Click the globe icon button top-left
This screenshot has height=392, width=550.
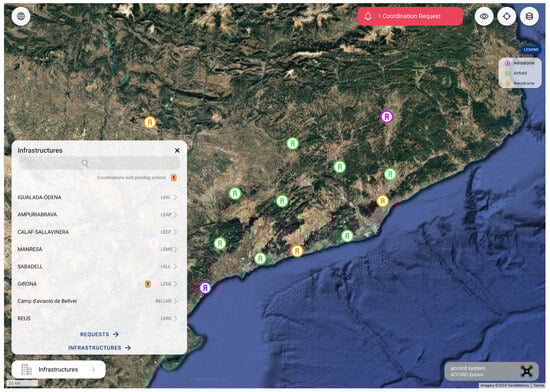coord(21,16)
